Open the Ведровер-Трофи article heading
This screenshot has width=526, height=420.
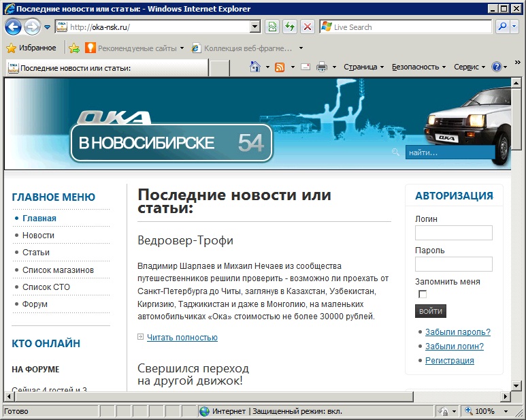tap(185, 240)
